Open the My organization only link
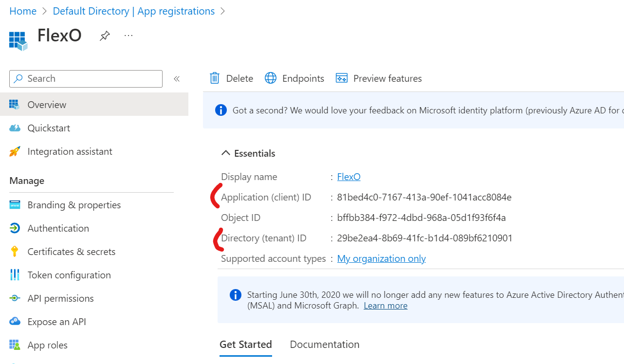Screen dimensions: 624x364 click(382, 258)
